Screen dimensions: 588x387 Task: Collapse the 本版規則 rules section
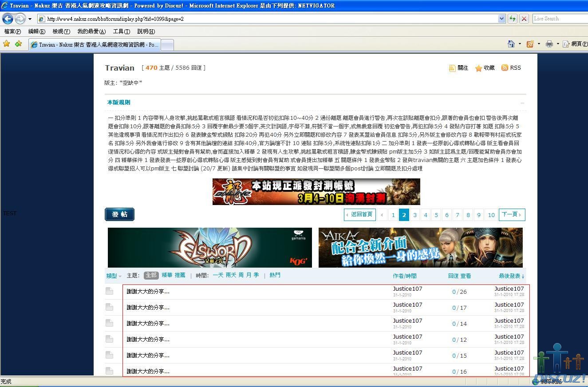pos(522,103)
